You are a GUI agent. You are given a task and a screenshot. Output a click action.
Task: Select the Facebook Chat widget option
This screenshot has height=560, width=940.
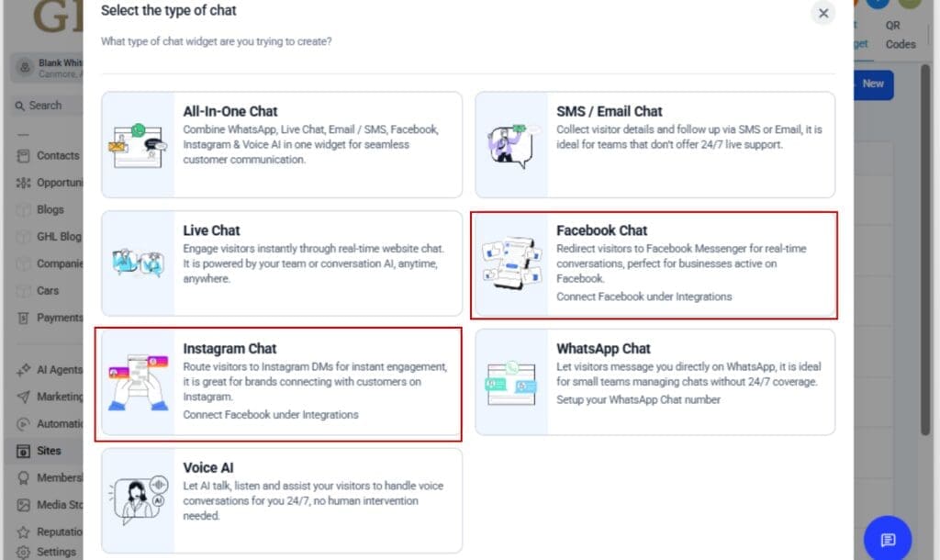click(x=654, y=264)
